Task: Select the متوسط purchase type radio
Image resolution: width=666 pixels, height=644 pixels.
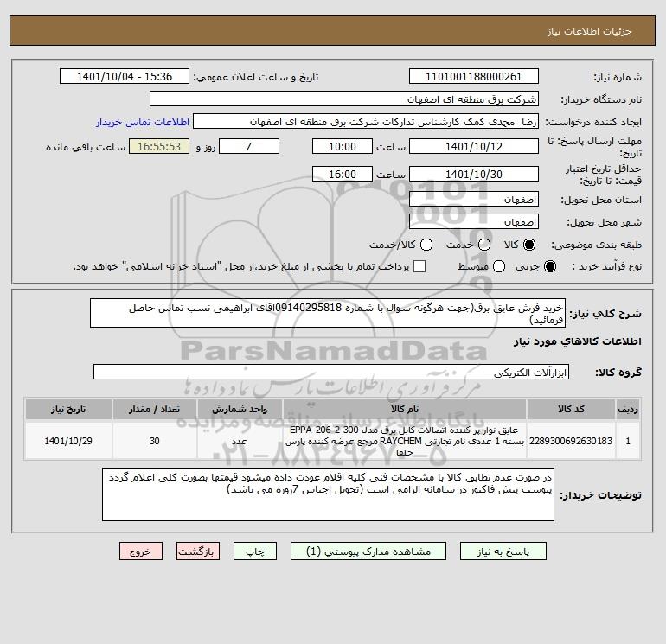Action: [x=499, y=266]
